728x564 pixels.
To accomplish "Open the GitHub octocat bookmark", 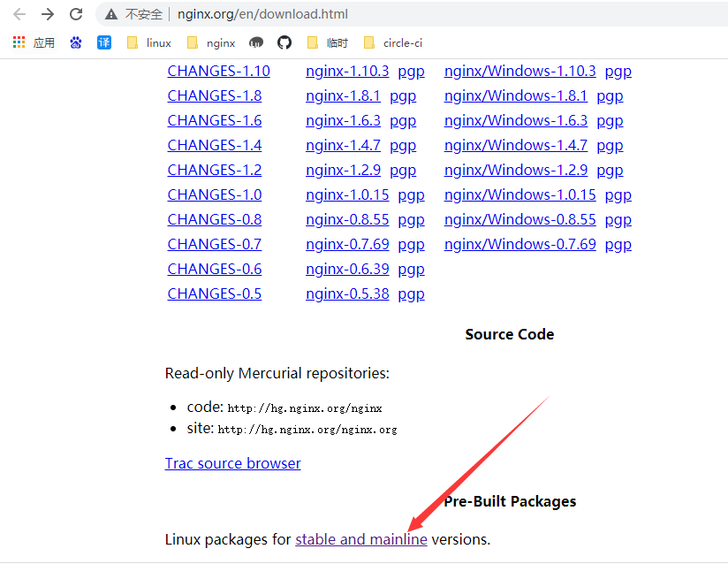I will click(284, 42).
